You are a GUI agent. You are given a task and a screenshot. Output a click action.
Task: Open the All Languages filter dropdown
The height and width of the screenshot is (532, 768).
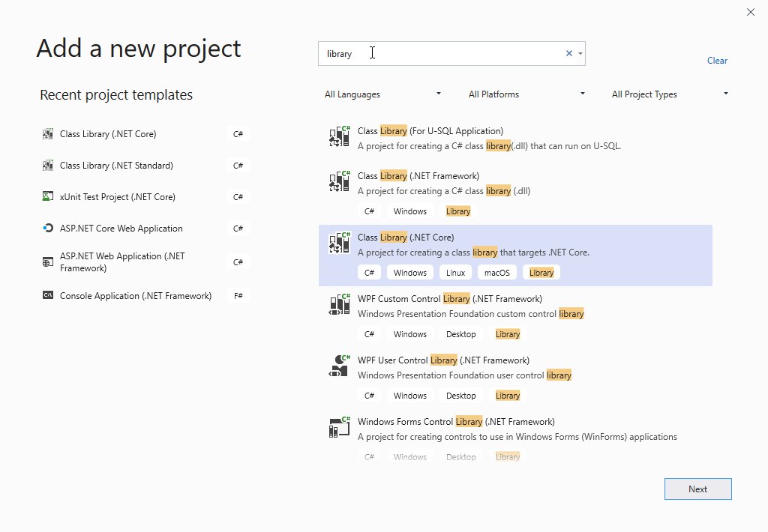tap(382, 94)
